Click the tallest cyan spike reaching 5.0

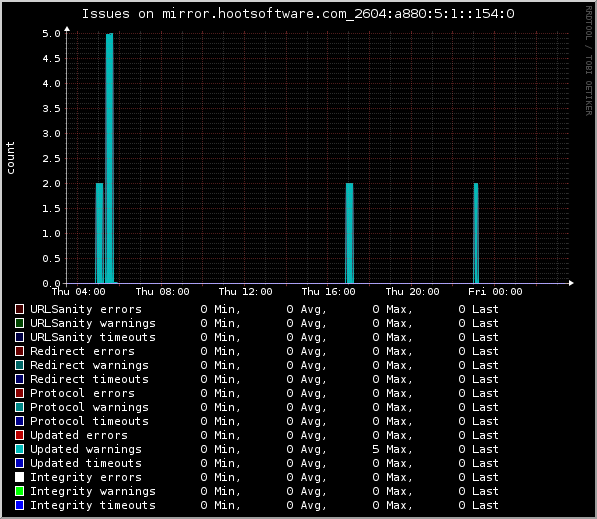pos(109,158)
